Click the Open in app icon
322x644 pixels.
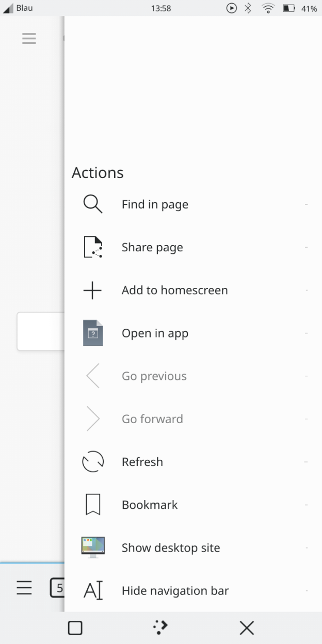[93, 333]
